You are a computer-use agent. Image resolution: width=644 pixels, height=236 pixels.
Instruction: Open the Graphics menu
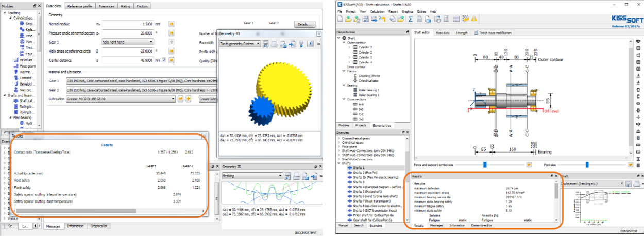408,11
